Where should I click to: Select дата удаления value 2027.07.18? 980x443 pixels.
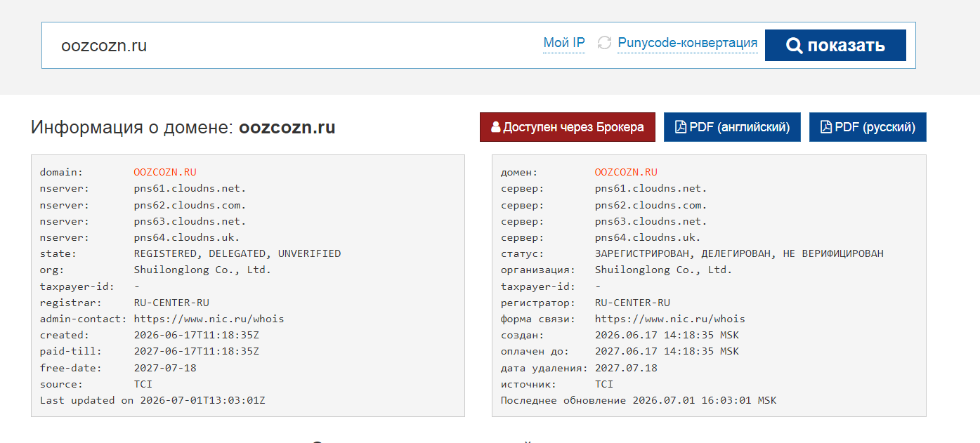(x=626, y=368)
